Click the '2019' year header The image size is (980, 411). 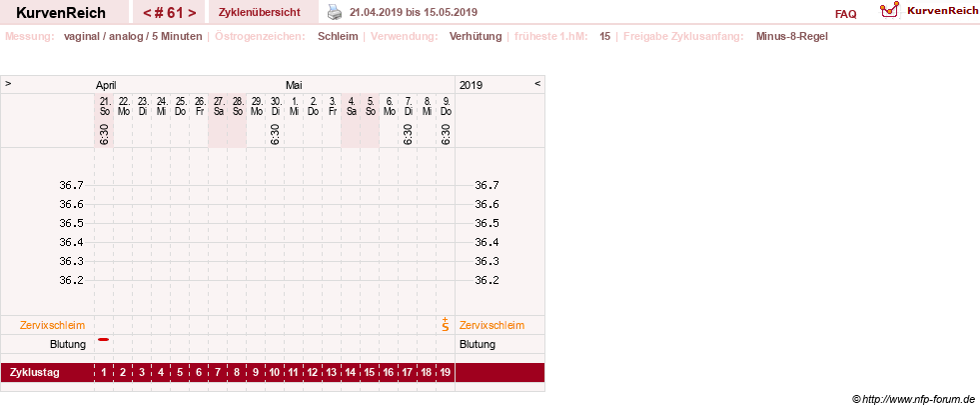(471, 85)
